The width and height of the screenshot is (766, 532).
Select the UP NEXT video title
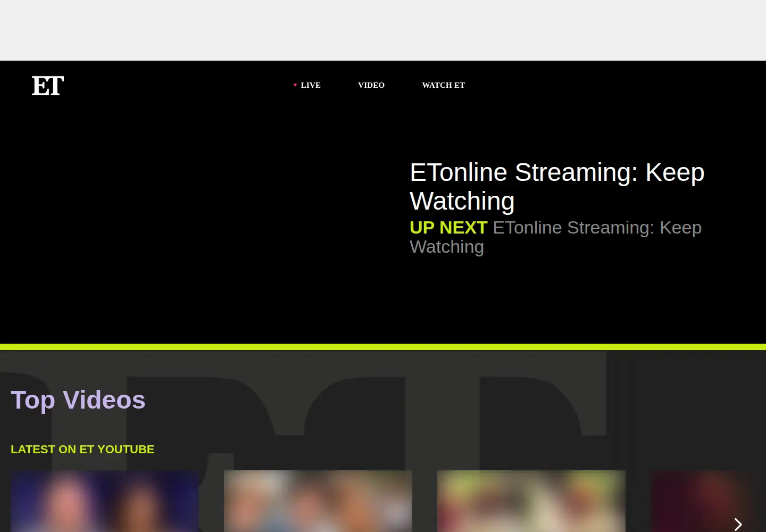pyautogui.click(x=555, y=237)
